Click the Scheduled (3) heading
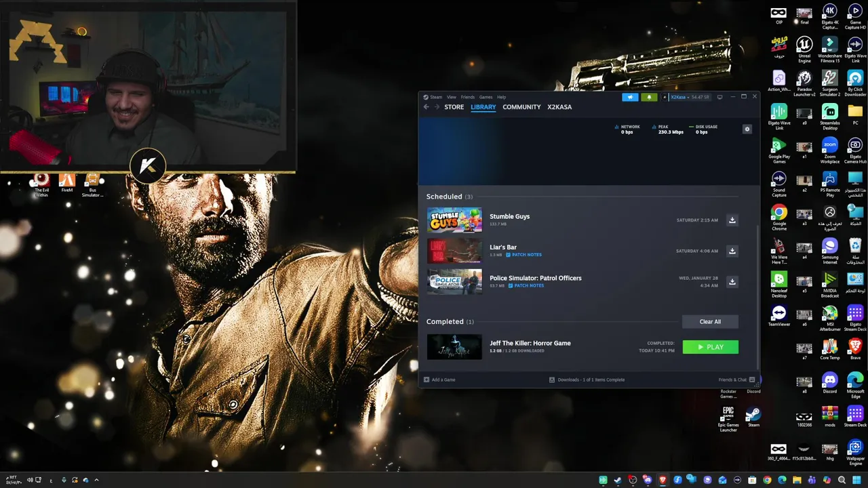 [x=449, y=197]
